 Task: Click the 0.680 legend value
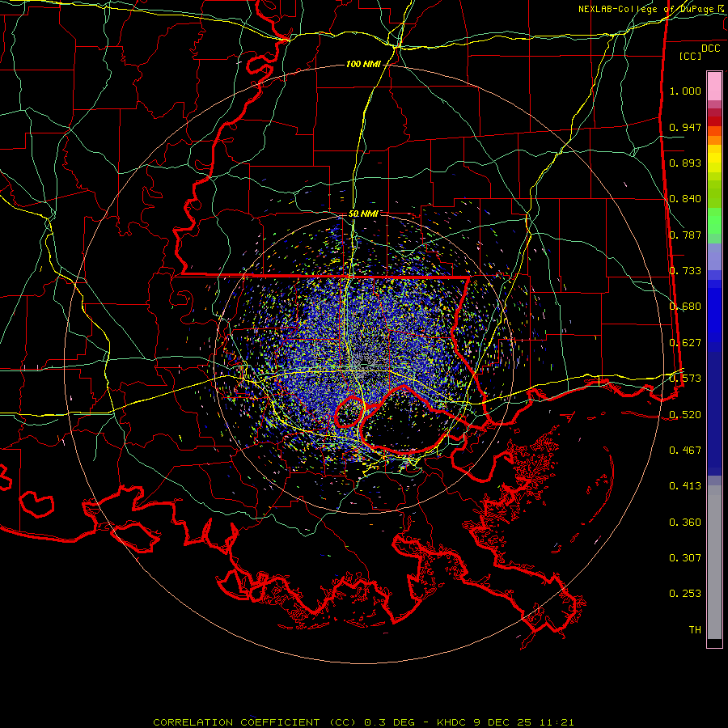[x=685, y=307]
